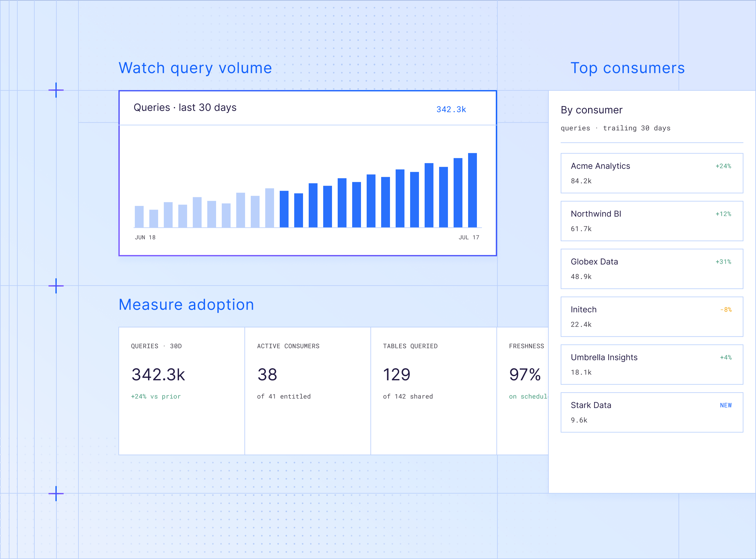Click the +31% badge on Globex Data
The image size is (756, 559).
(x=723, y=262)
